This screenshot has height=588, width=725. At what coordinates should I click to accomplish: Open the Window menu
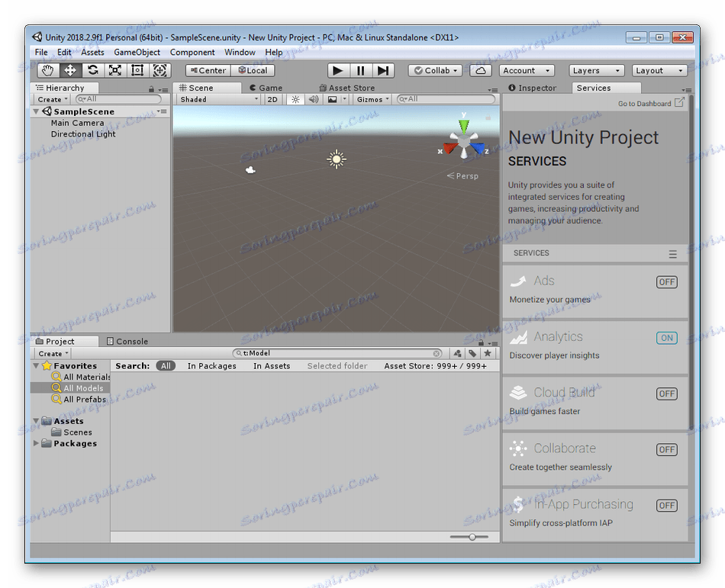point(240,52)
